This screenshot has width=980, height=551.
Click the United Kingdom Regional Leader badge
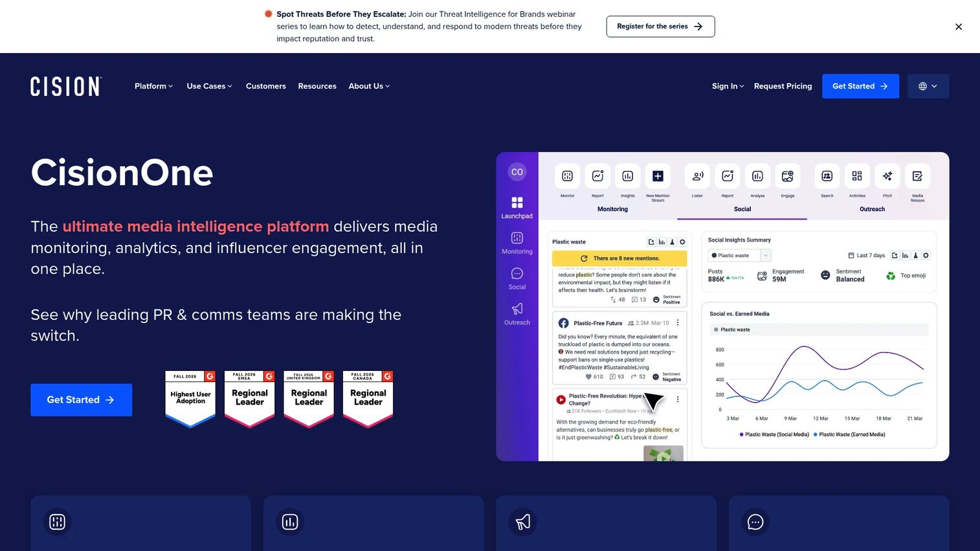(309, 399)
